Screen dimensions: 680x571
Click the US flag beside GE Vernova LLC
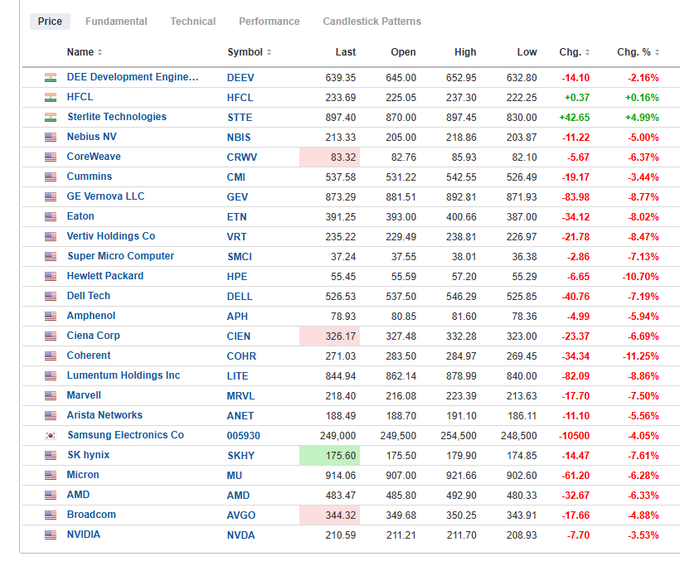pyautogui.click(x=51, y=197)
